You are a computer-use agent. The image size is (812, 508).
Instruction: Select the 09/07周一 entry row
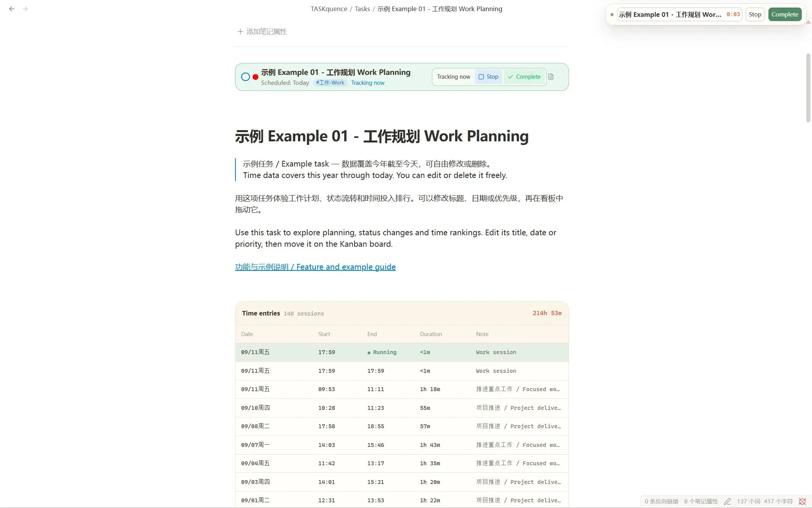[402, 445]
